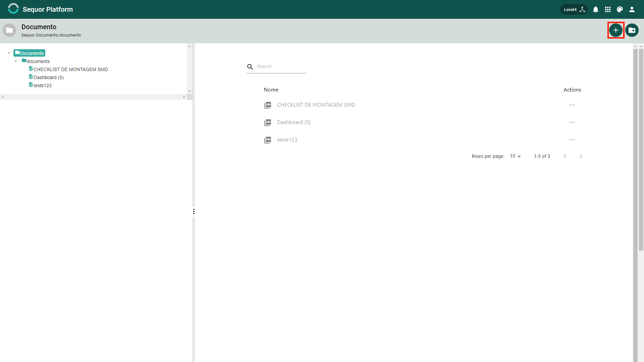The width and height of the screenshot is (644, 362).
Task: Open Dashboard (5) table row
Action: click(x=423, y=122)
